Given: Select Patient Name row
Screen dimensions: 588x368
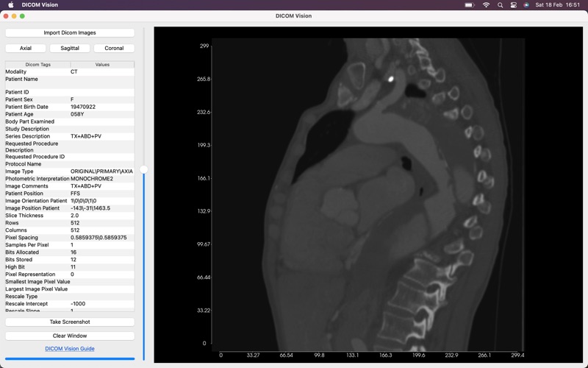Looking at the screenshot, I should tap(70, 82).
